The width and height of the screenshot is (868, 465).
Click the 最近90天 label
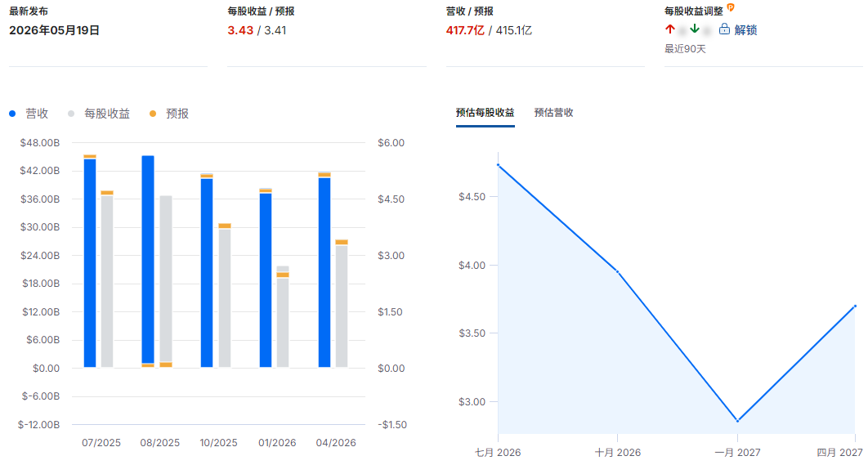pos(685,49)
